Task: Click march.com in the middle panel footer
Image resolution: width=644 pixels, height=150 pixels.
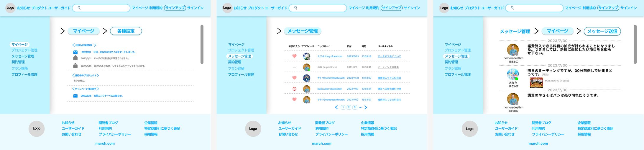Action: pos(322,144)
